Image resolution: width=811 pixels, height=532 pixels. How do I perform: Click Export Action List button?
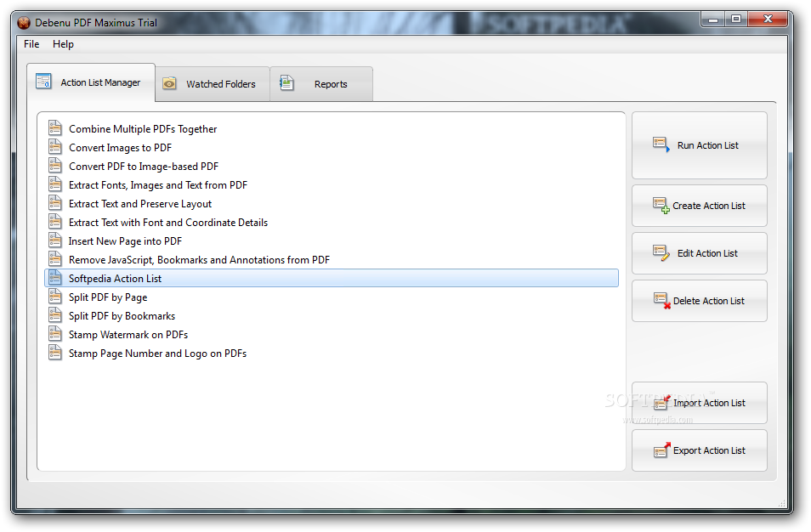point(700,450)
